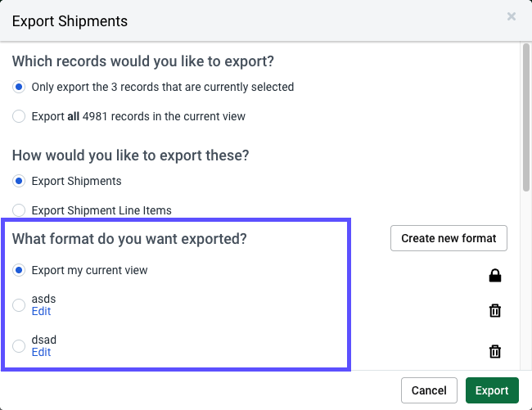The width and height of the screenshot is (532, 410).
Task: Choose Export Shipment Line Items option
Action: pyautogui.click(x=19, y=210)
